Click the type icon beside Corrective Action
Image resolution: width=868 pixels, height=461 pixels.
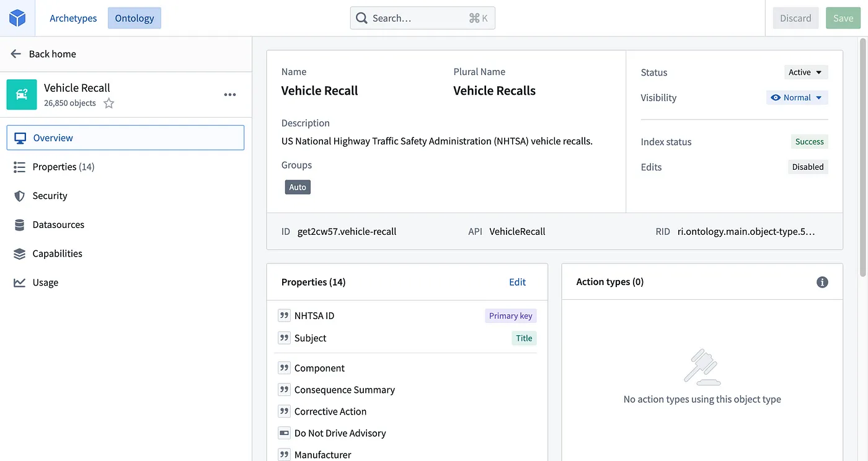click(x=284, y=411)
